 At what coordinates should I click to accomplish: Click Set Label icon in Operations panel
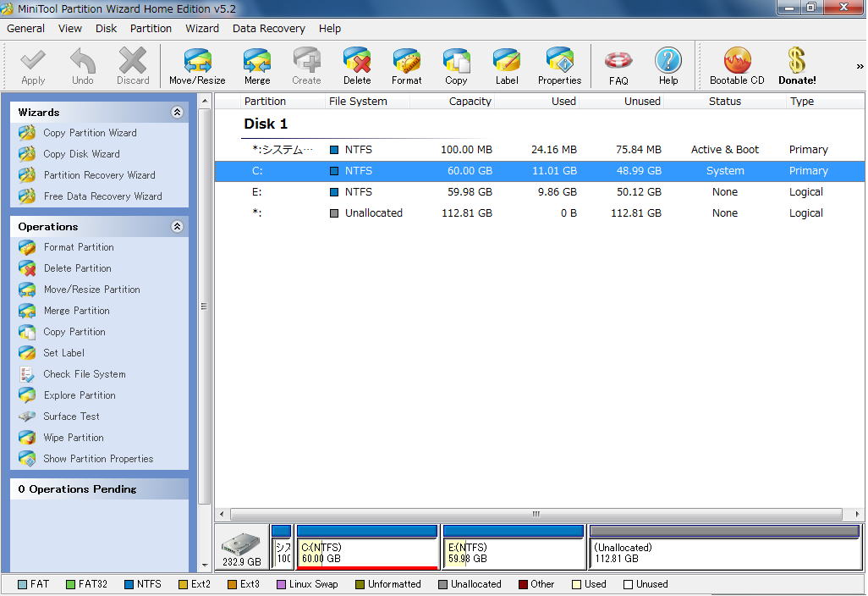(x=27, y=353)
